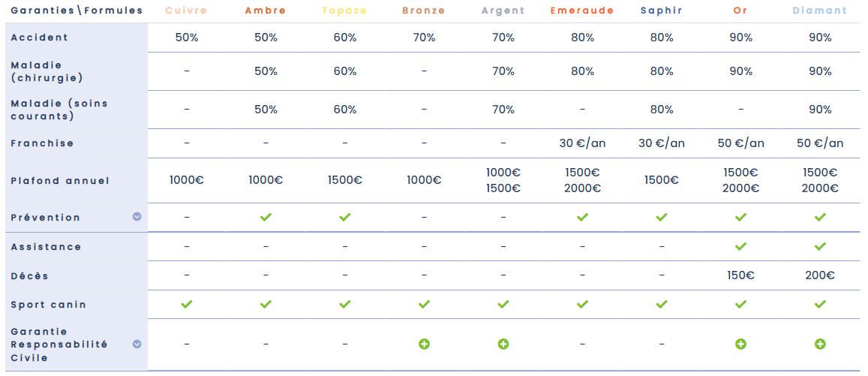Click the Sport canin checkmark under Saphir
The width and height of the screenshot is (868, 376).
(x=662, y=304)
